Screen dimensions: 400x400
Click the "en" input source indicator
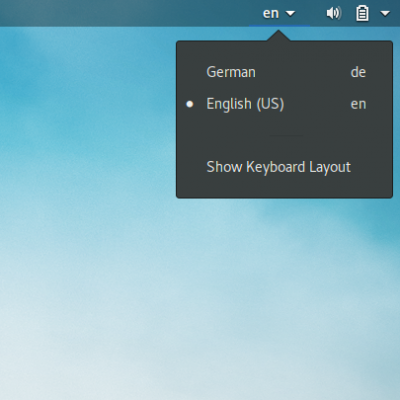click(271, 13)
